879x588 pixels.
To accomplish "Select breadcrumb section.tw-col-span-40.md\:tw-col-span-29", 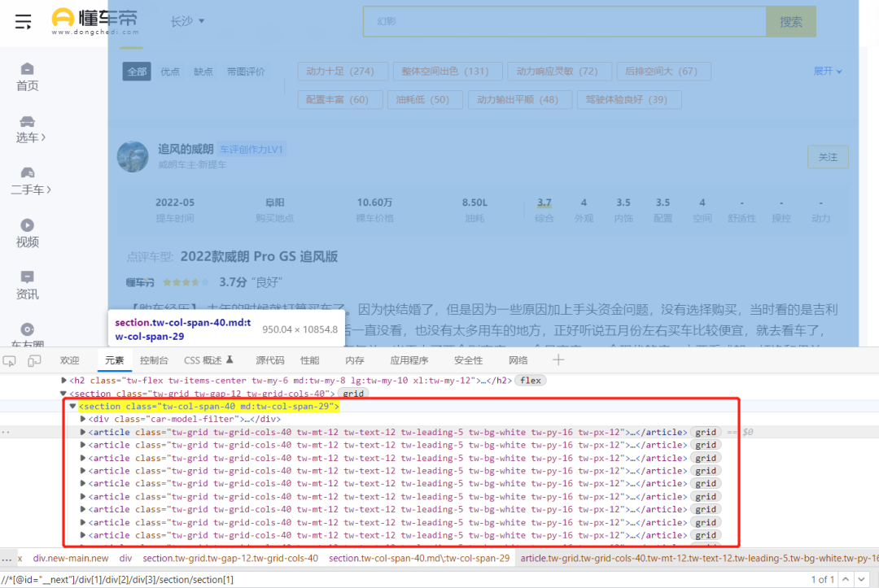I will (x=419, y=559).
